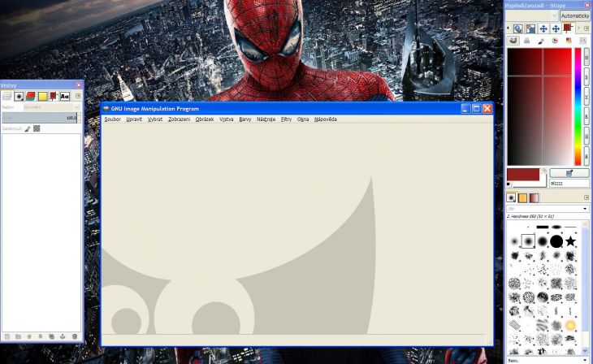The height and width of the screenshot is (364, 593).
Task: Select the first blue move-arrows tab
Action: (x=543, y=28)
